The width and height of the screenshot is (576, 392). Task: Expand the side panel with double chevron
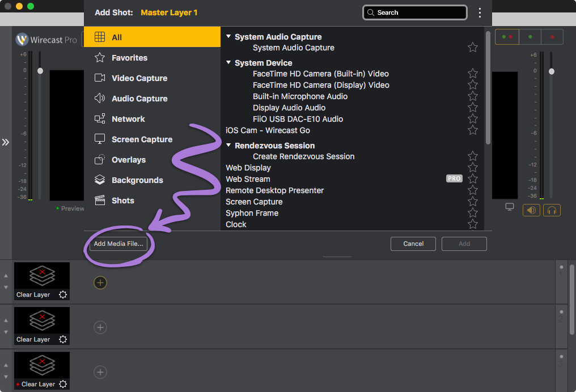pos(6,142)
